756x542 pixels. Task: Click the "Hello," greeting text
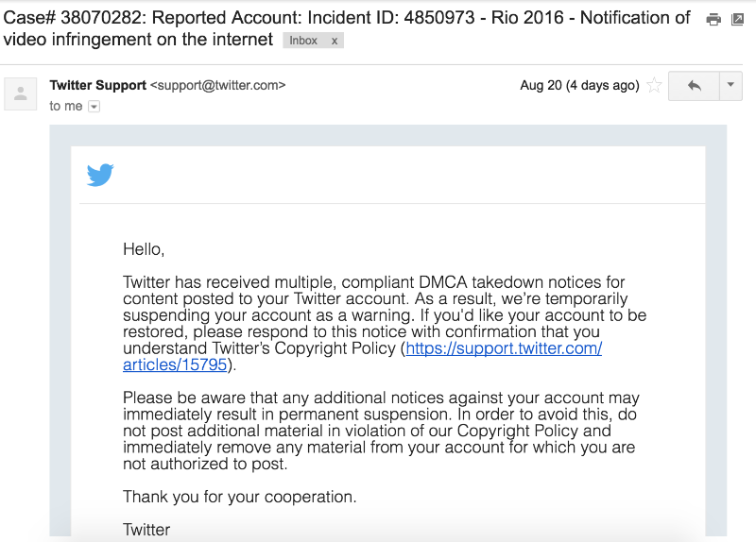(144, 249)
